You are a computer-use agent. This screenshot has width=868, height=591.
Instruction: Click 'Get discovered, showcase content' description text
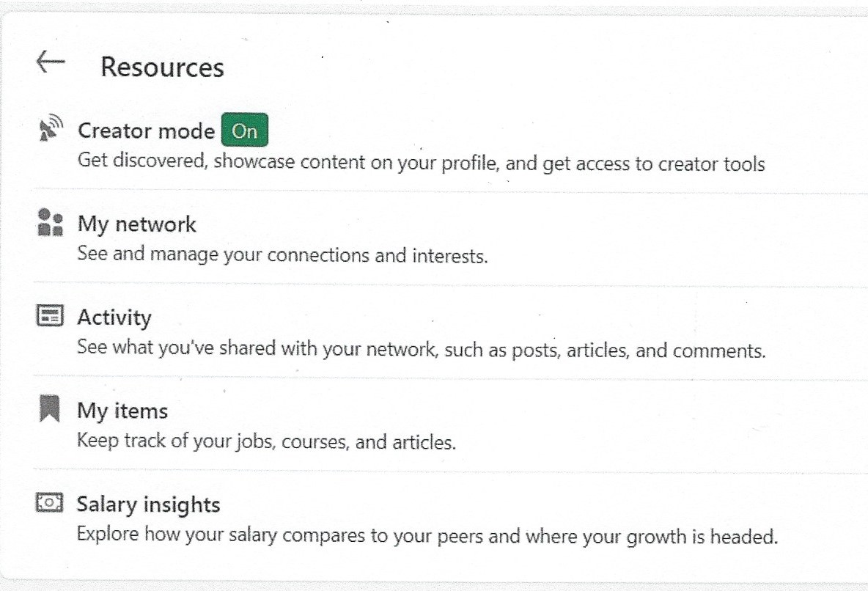coord(422,162)
